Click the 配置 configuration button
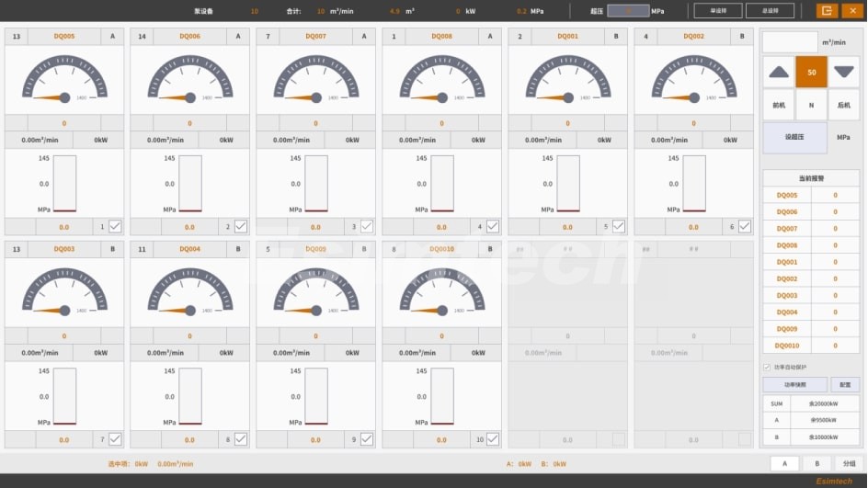The width and height of the screenshot is (868, 488). click(844, 384)
